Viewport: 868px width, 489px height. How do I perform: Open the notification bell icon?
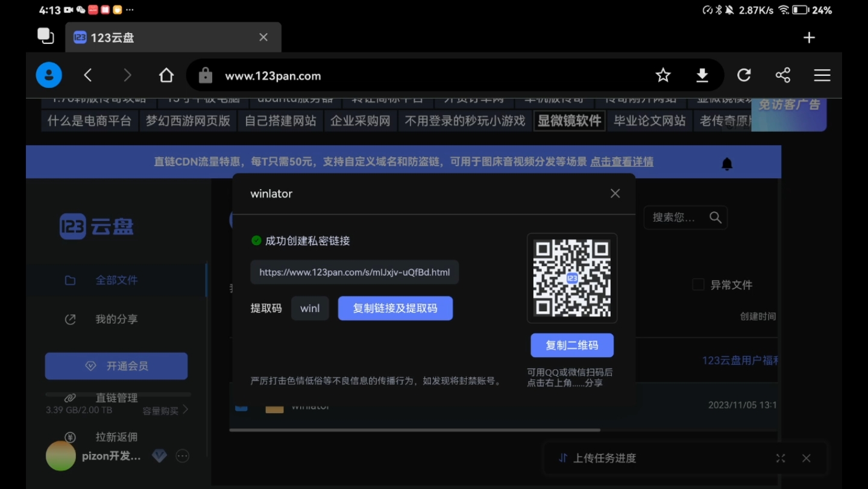tap(727, 164)
